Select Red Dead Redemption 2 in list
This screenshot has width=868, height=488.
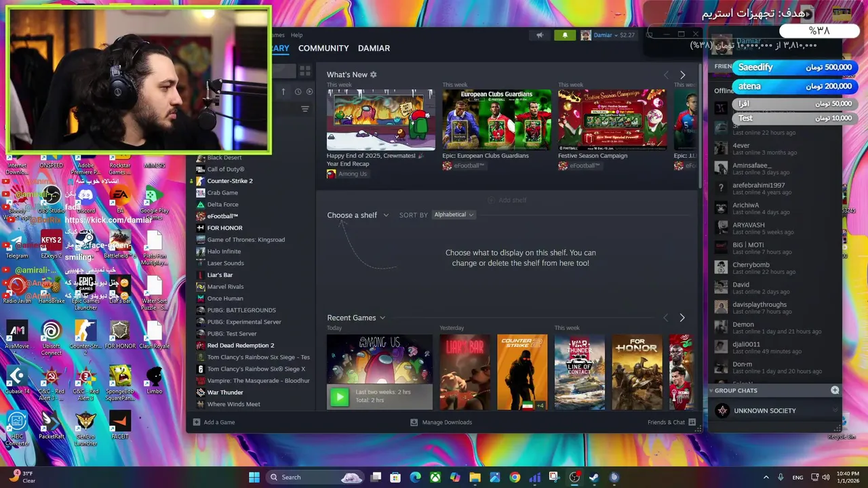click(241, 346)
